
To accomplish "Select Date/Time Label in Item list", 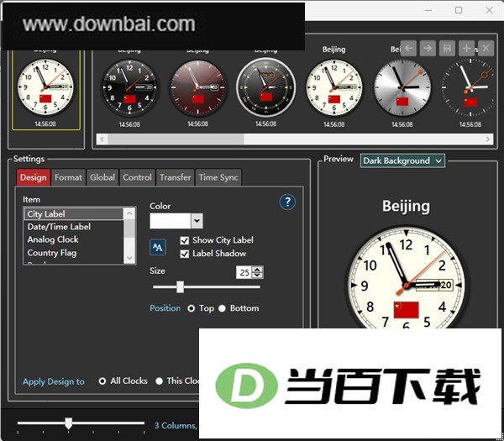I will (x=74, y=227).
